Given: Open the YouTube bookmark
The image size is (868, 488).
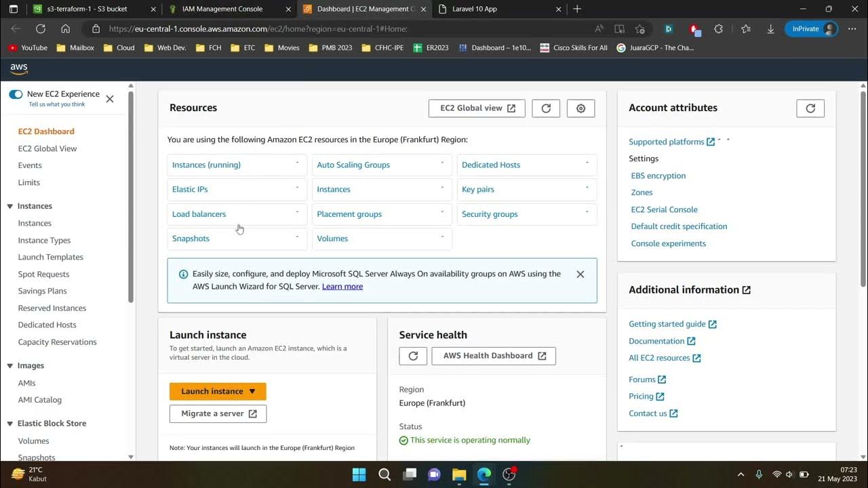Looking at the screenshot, I should [x=28, y=48].
